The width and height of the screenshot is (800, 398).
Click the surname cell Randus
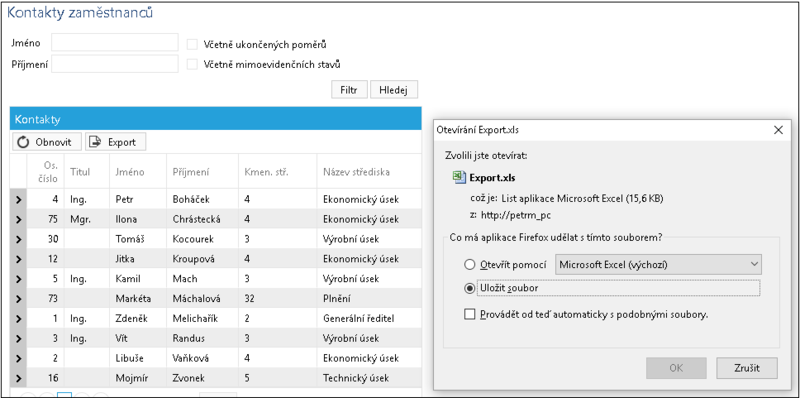pyautogui.click(x=202, y=339)
